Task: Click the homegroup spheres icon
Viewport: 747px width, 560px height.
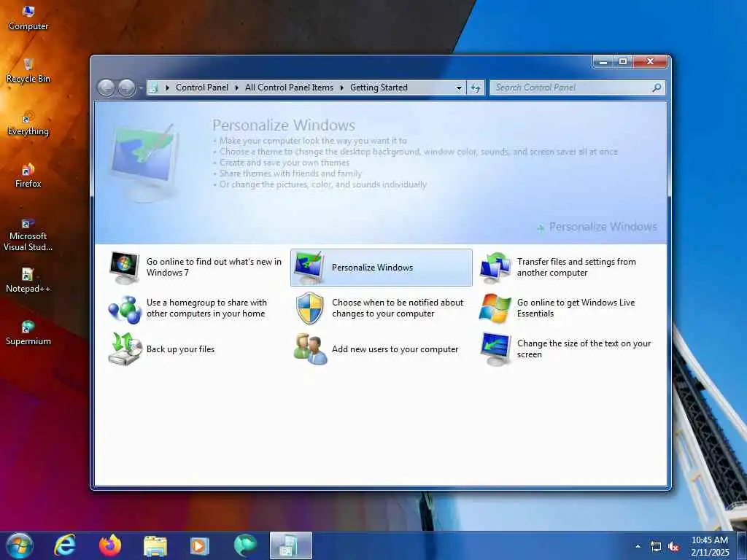Action: click(124, 308)
